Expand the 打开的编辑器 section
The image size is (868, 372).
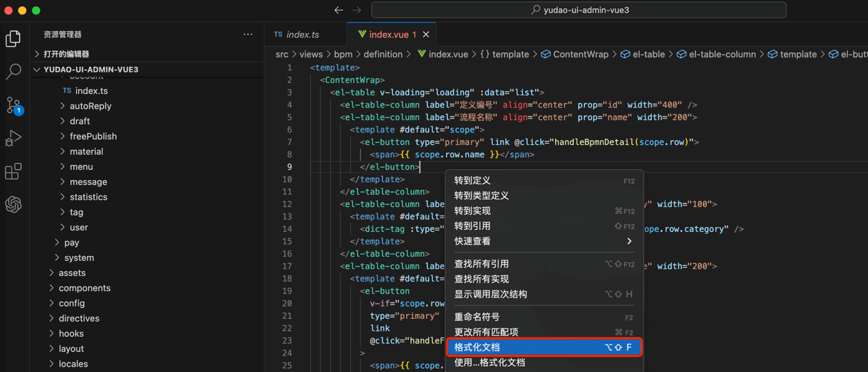pyautogui.click(x=37, y=54)
